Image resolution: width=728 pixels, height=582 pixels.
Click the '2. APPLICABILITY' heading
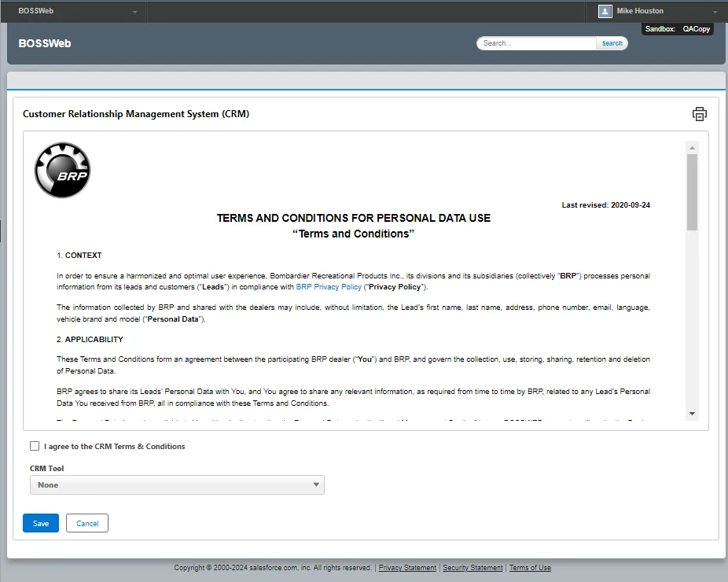click(x=90, y=340)
